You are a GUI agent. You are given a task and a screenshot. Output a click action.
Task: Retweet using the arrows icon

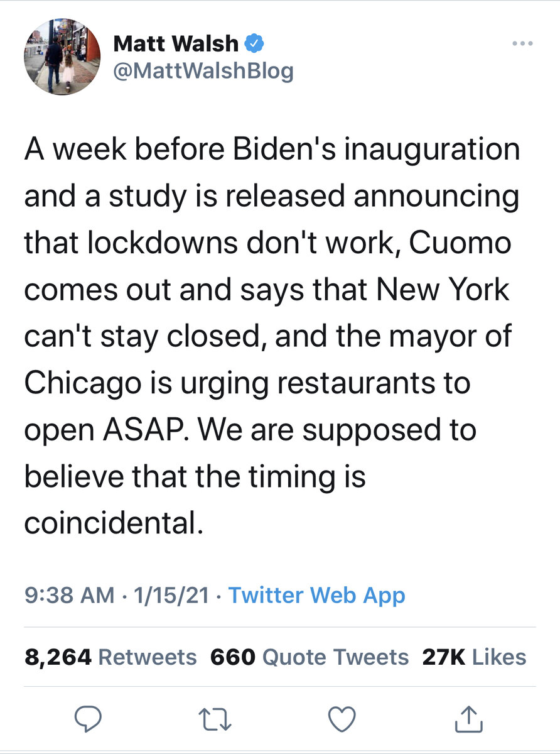click(x=216, y=718)
